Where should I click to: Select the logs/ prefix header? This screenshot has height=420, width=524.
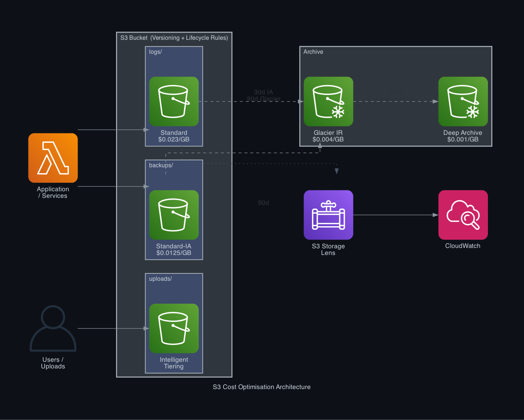(x=155, y=52)
